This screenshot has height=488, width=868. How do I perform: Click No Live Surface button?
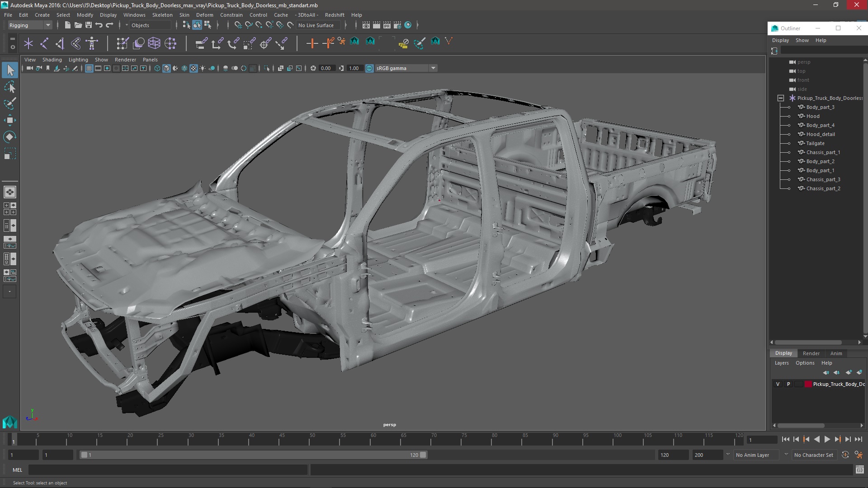316,25
